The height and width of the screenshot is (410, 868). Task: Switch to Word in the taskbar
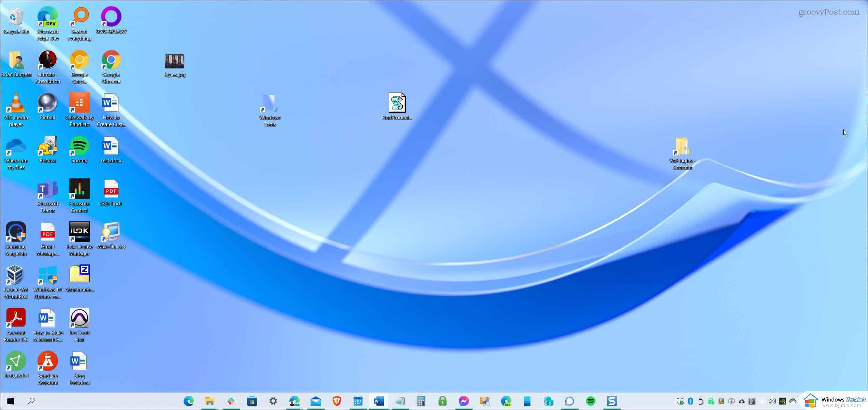[x=379, y=401]
